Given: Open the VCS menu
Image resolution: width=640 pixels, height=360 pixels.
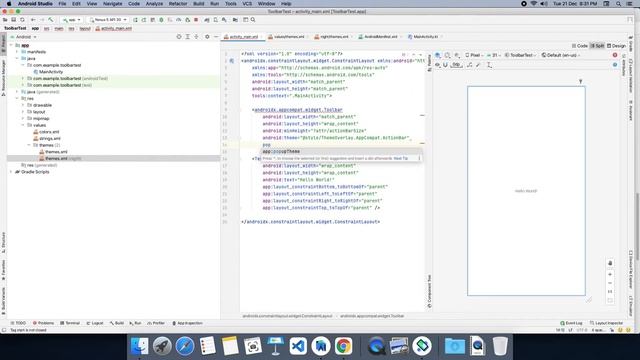Looking at the screenshot, I should 247,4.
